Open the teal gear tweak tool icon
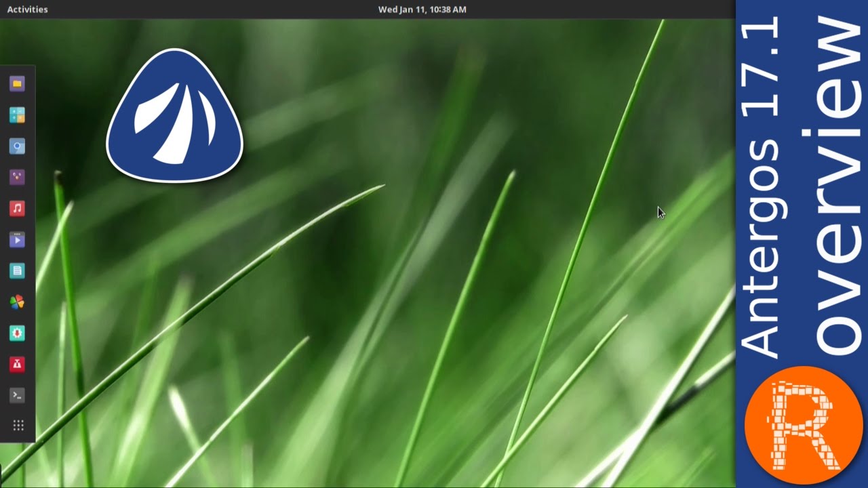 pos(18,333)
